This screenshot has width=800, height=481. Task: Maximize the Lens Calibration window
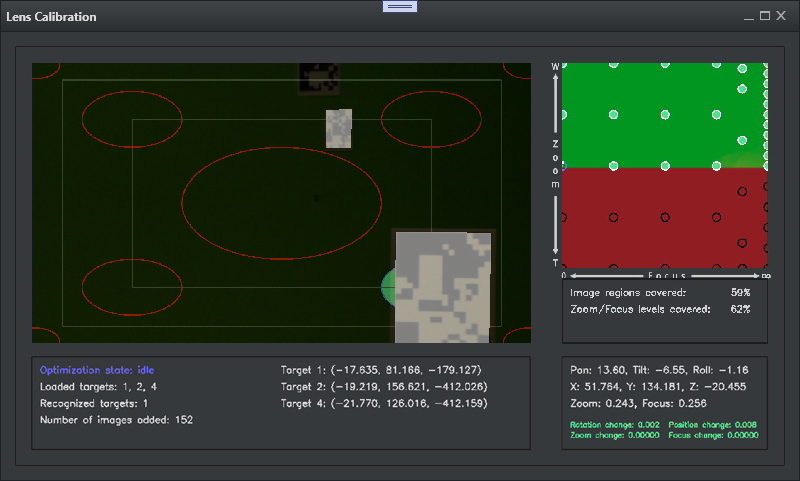(x=765, y=16)
